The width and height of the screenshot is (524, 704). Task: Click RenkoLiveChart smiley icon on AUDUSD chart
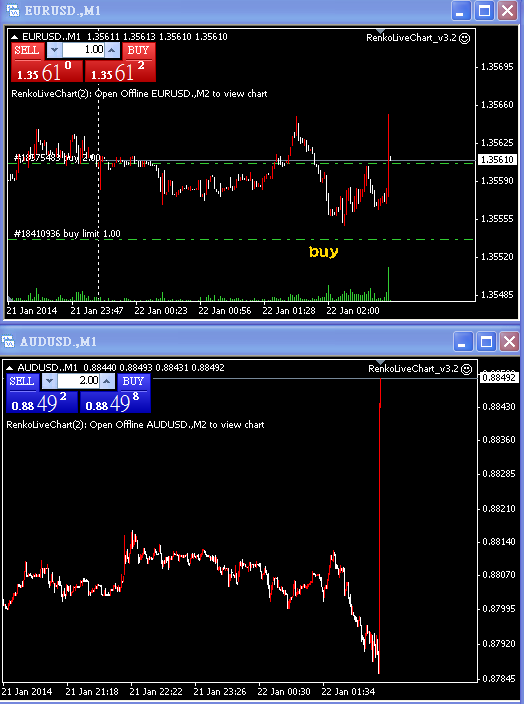(x=467, y=369)
